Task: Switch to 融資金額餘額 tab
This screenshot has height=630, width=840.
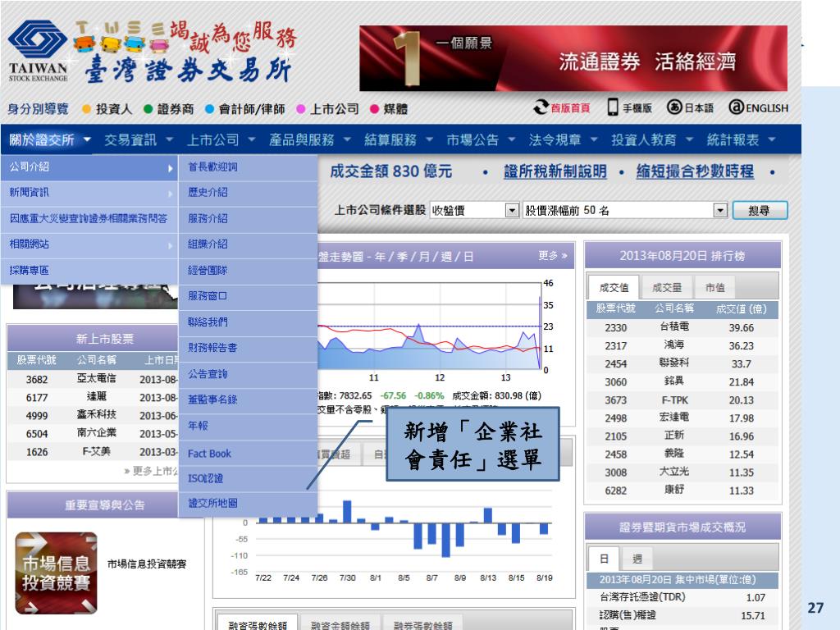Action: 340,624
